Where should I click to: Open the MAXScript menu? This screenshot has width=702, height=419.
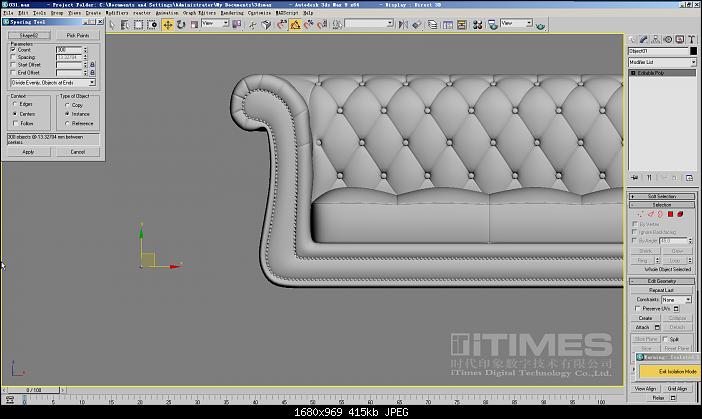click(x=287, y=13)
